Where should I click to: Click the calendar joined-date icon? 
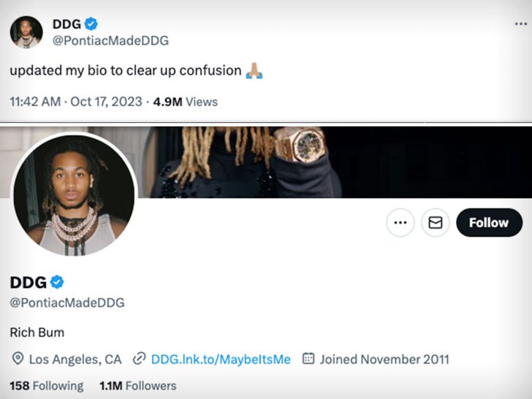308,359
